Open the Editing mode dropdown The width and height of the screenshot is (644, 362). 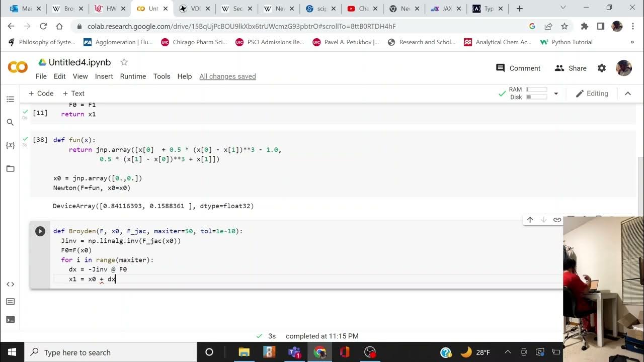592,94
